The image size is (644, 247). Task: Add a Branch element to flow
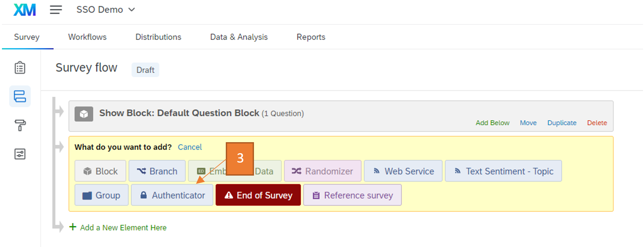pyautogui.click(x=157, y=171)
